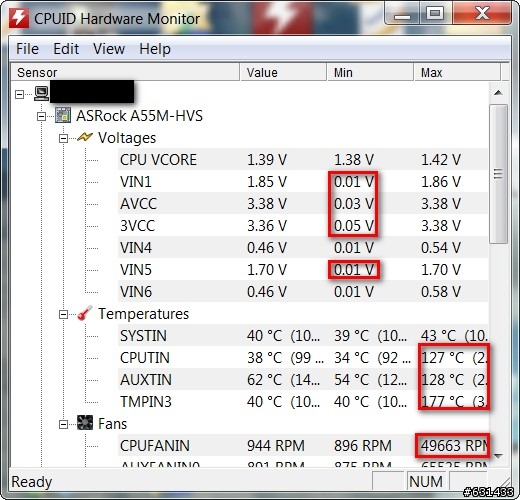Screen dimensions: 520x500
Task: Select the CPUFANIN fan row
Action: coord(303,445)
